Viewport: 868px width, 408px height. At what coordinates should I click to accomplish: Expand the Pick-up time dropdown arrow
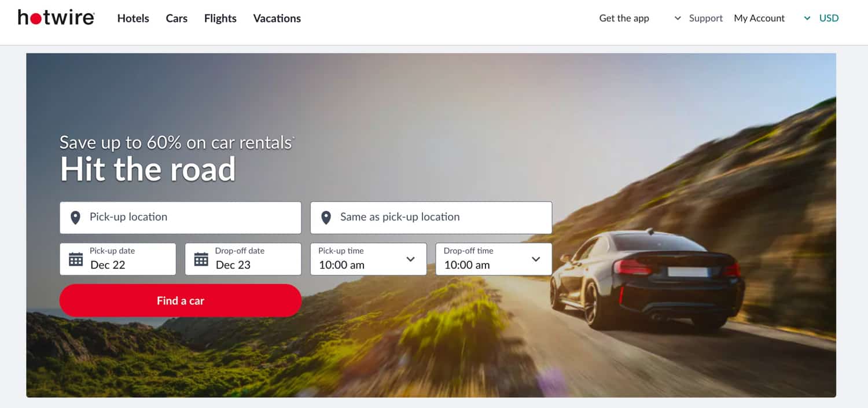(411, 259)
